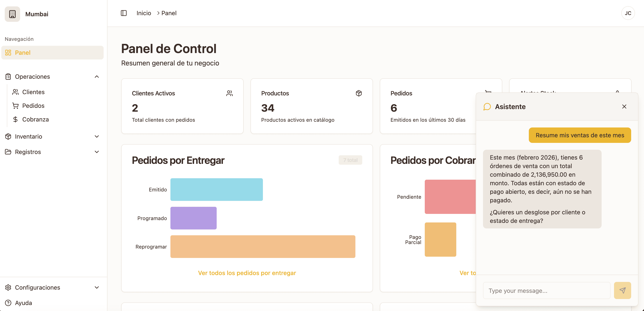644x311 pixels.
Task: Open the Inicio breadcrumb item
Action: pyautogui.click(x=143, y=13)
